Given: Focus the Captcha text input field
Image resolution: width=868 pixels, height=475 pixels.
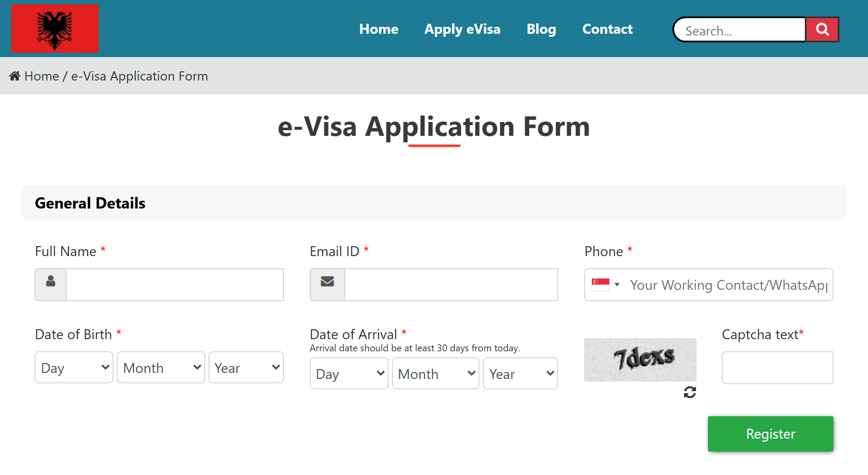Looking at the screenshot, I should (x=777, y=368).
